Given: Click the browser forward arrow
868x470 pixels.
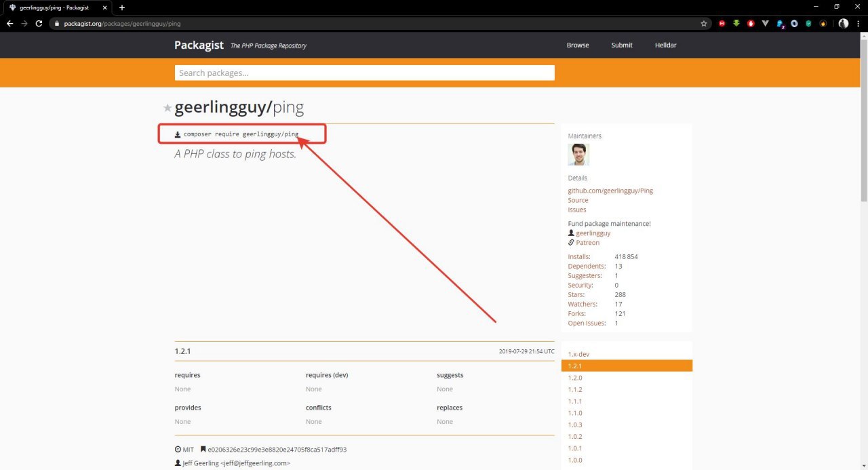Looking at the screenshot, I should pos(24,23).
